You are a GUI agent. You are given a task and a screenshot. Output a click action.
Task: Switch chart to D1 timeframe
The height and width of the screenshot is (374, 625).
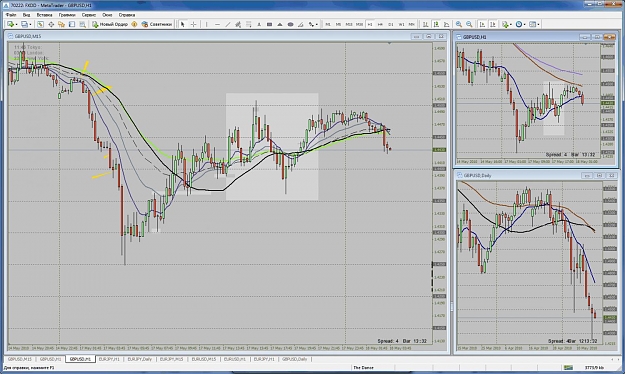pyautogui.click(x=391, y=24)
